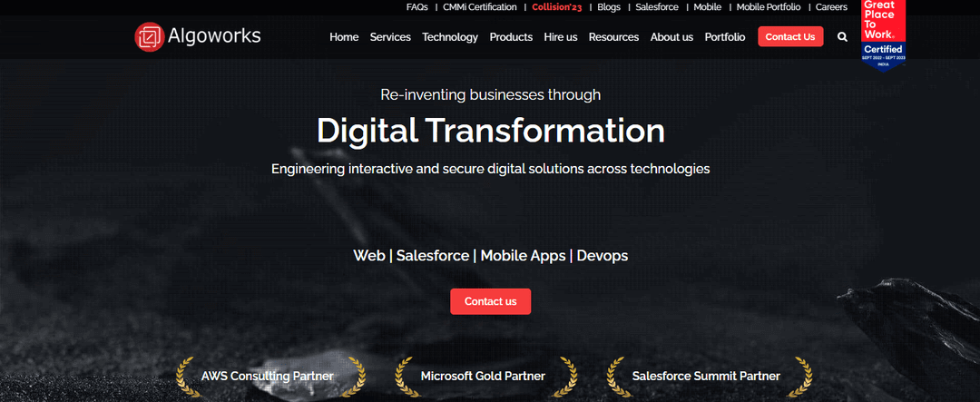Go to the Home menu item

click(x=344, y=37)
